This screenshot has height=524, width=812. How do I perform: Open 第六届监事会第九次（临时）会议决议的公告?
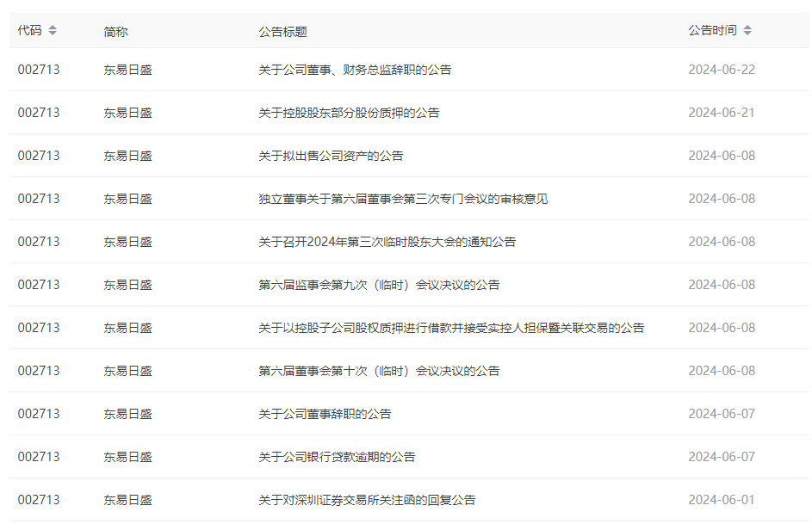pyautogui.click(x=379, y=285)
